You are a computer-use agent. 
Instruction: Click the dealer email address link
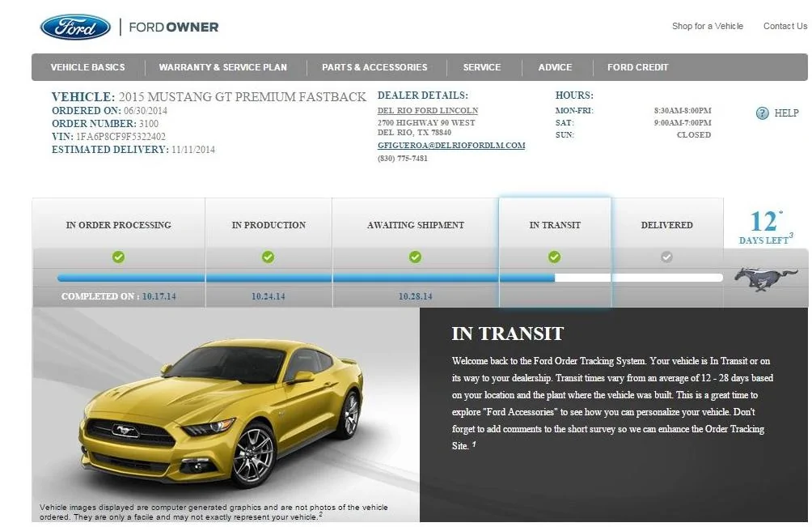[451, 146]
